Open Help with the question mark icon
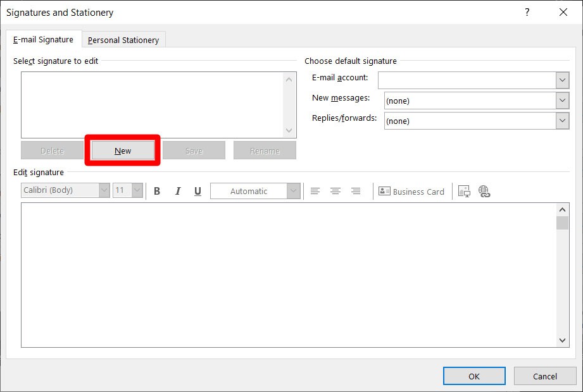The image size is (583, 392). pyautogui.click(x=527, y=12)
